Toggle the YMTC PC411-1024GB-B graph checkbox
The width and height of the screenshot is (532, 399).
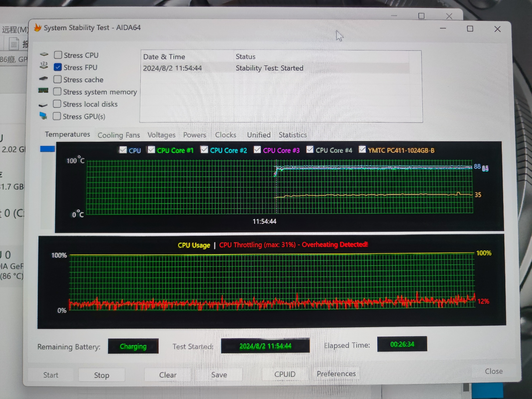tap(362, 149)
